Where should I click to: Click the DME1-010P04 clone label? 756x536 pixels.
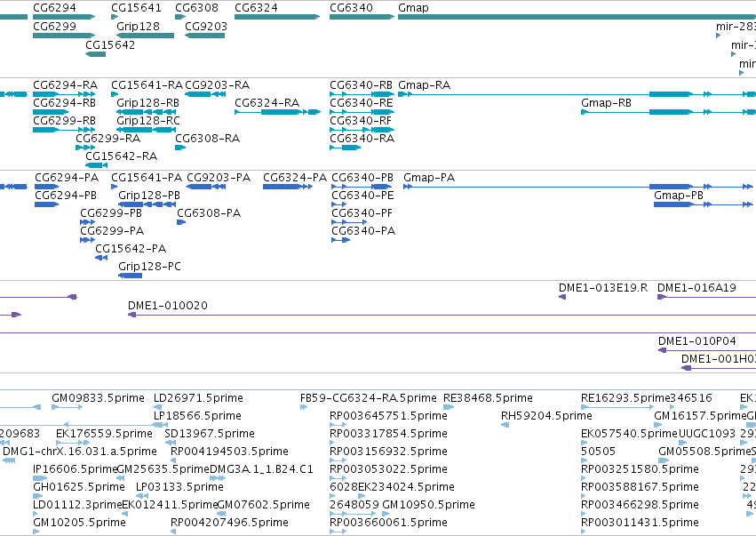[x=697, y=341]
